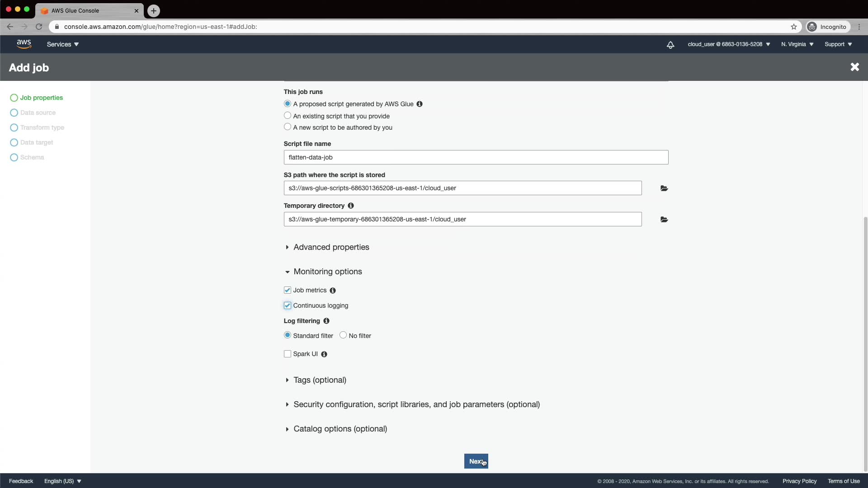Click into Script file name field
868x488 pixels.
pyautogui.click(x=476, y=157)
